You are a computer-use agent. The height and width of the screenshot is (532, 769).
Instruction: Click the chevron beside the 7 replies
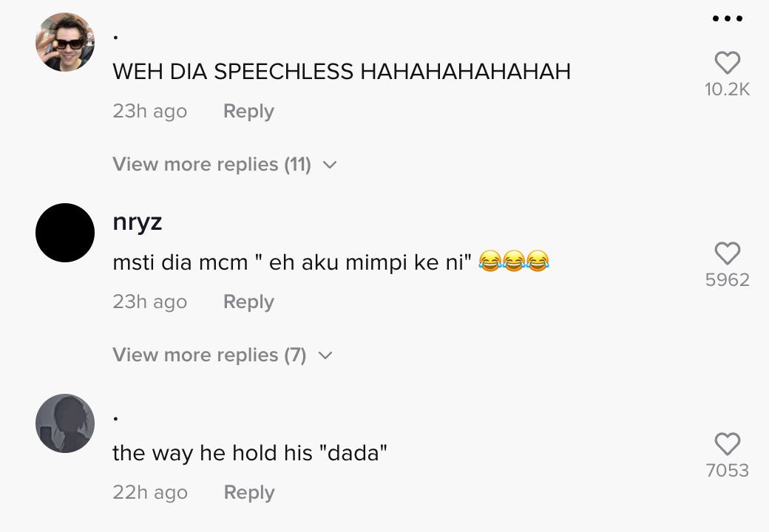click(x=325, y=355)
